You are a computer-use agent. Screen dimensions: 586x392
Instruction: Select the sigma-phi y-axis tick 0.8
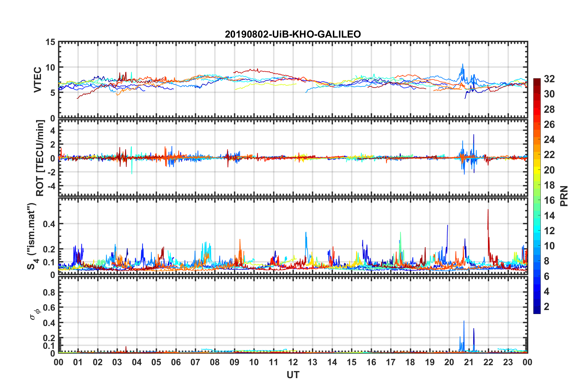[x=49, y=292]
